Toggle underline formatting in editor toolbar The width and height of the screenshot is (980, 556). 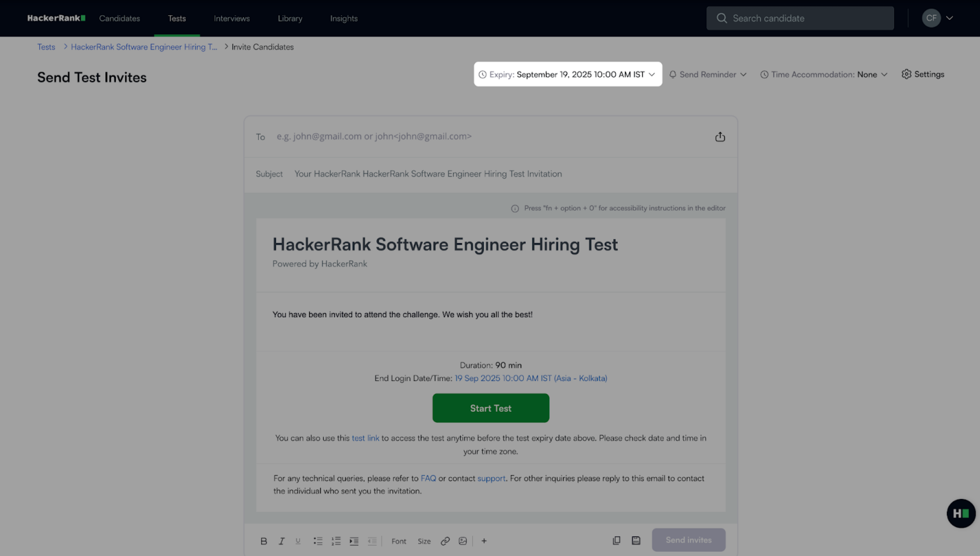[298, 541]
